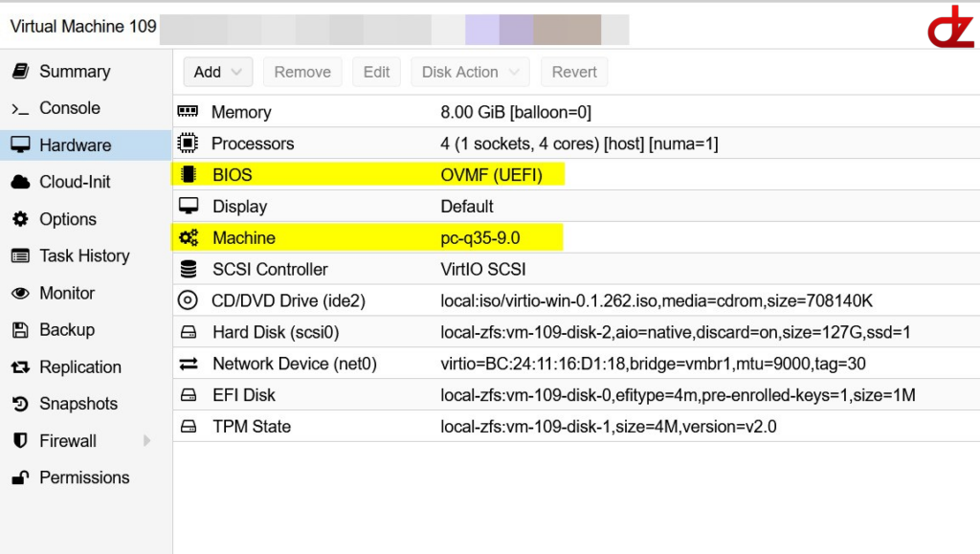Viewport: 980px width, 554px height.
Task: Click the SCSI Controller database icon
Action: coord(189,270)
